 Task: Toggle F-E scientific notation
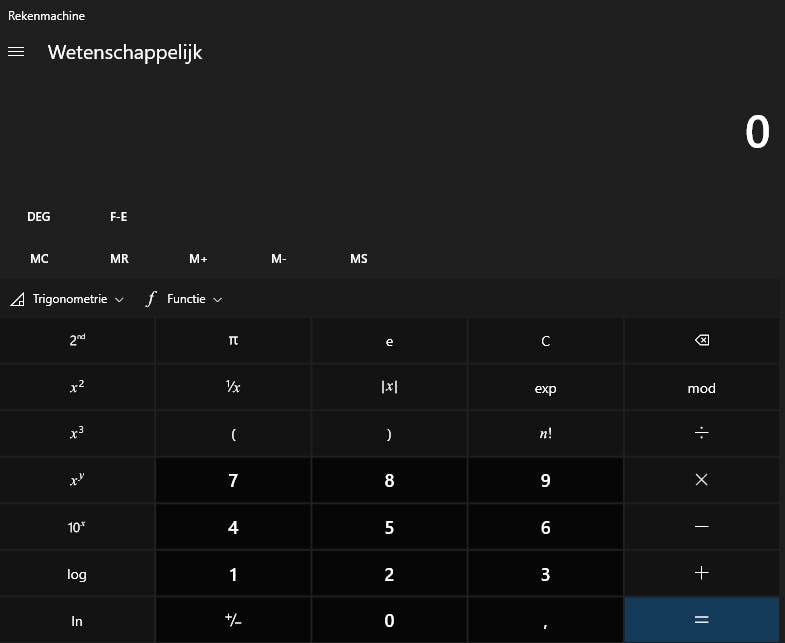tap(119, 216)
